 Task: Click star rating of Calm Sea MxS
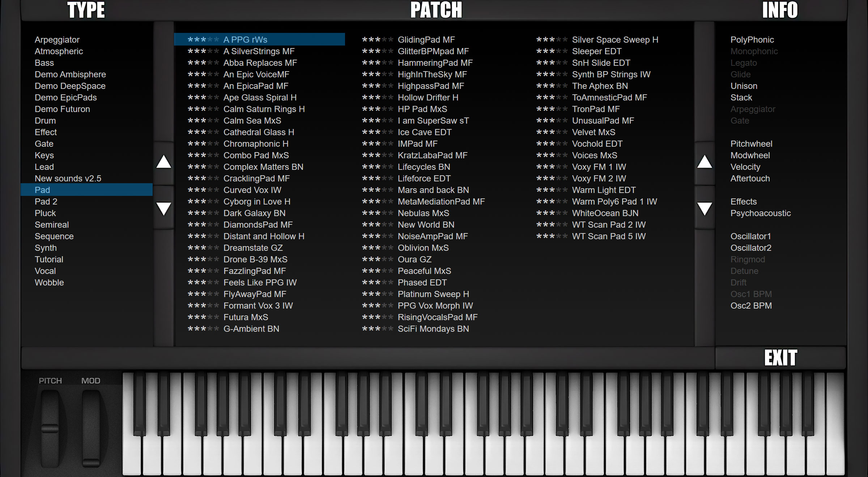point(203,121)
